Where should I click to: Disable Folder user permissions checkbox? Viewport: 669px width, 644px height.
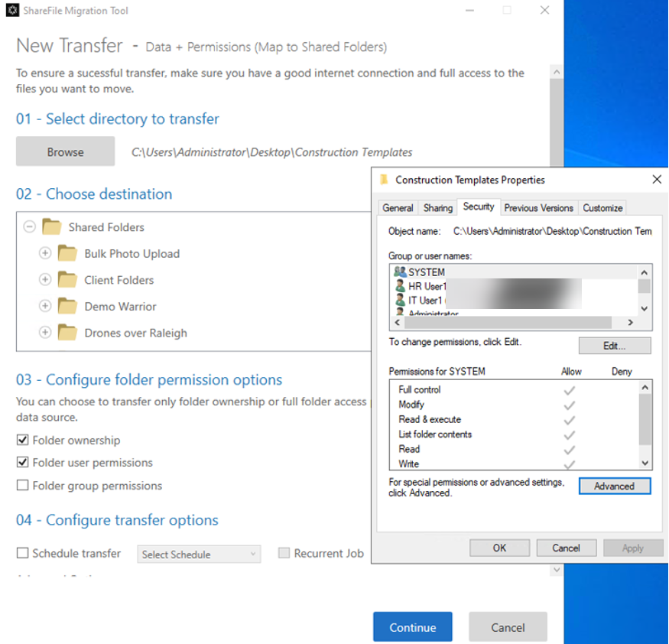click(x=23, y=463)
